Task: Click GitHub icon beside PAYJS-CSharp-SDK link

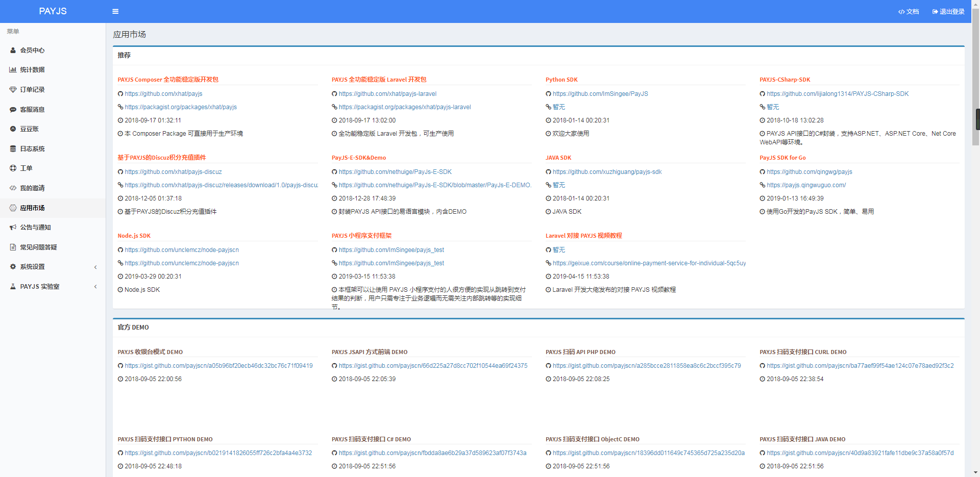Action: point(762,94)
